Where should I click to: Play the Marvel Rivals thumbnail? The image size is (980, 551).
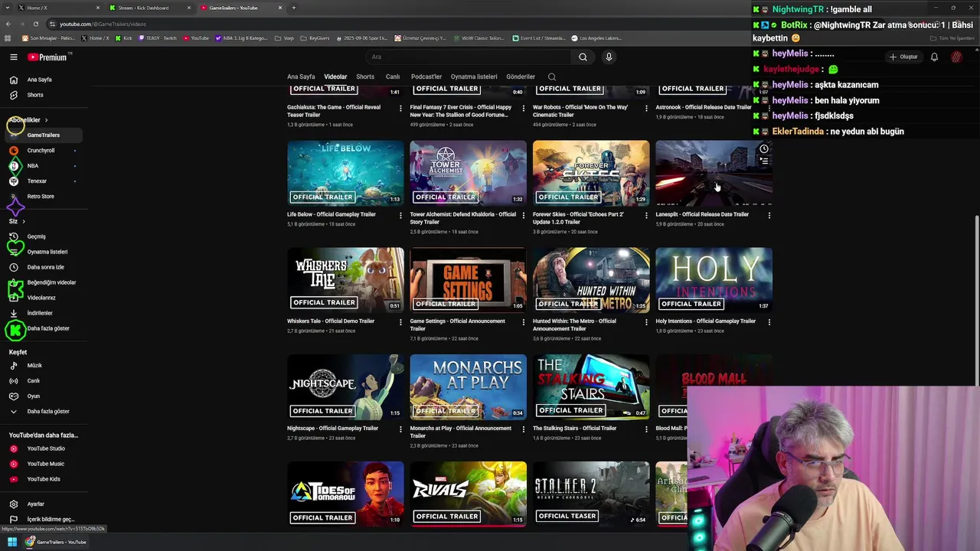(x=469, y=494)
